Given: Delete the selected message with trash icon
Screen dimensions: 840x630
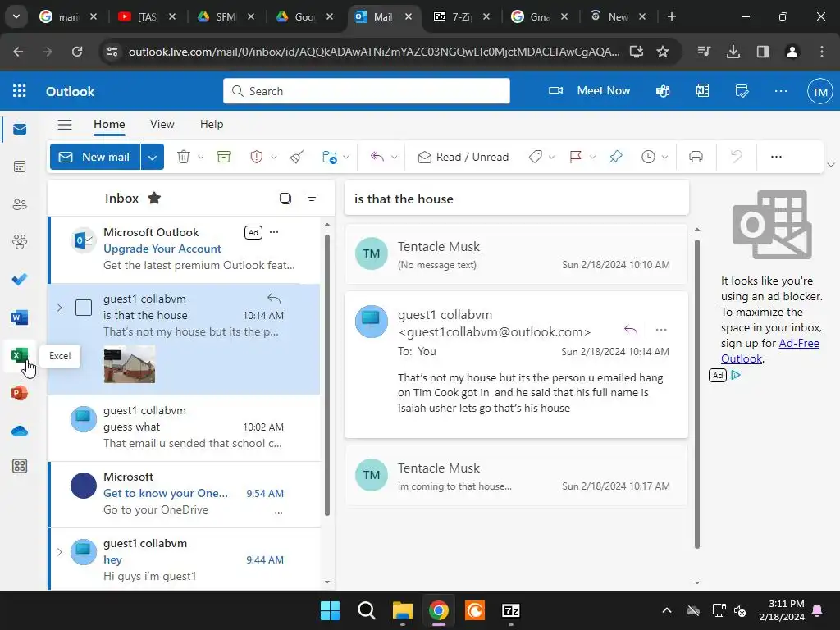Looking at the screenshot, I should click(x=184, y=157).
